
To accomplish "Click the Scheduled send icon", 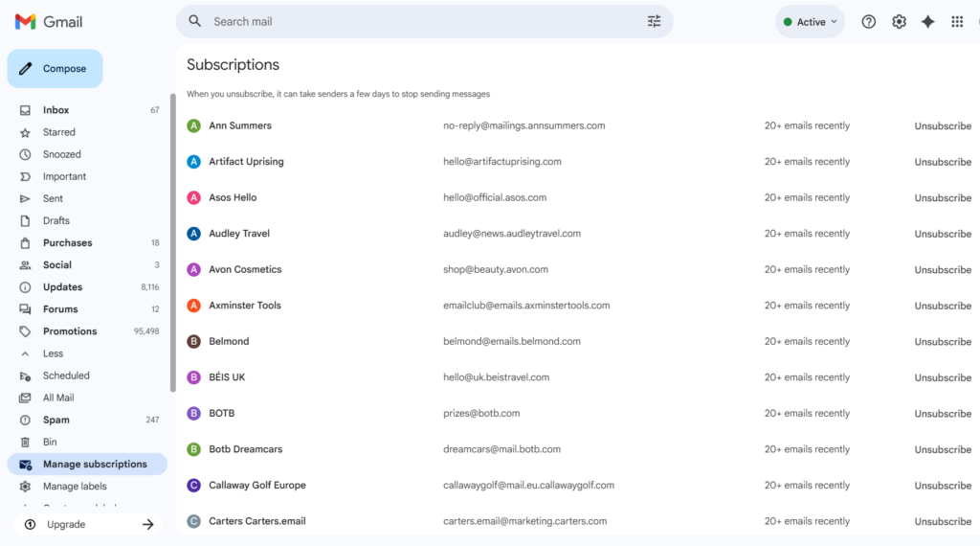I will click(25, 375).
